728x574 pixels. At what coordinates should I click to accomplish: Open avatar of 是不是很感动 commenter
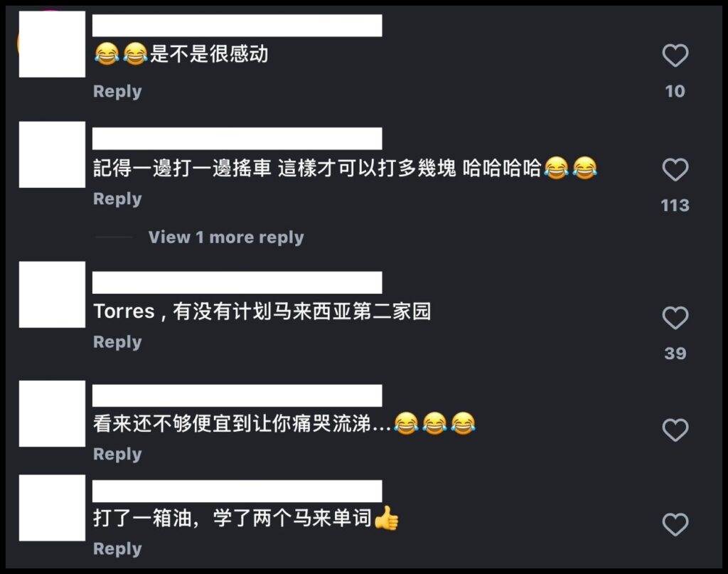[x=52, y=44]
